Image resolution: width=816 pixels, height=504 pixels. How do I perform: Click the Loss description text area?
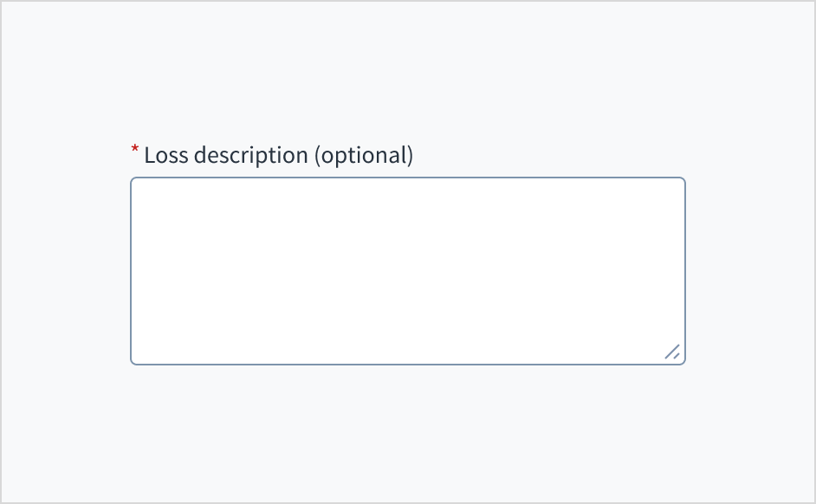point(407,271)
